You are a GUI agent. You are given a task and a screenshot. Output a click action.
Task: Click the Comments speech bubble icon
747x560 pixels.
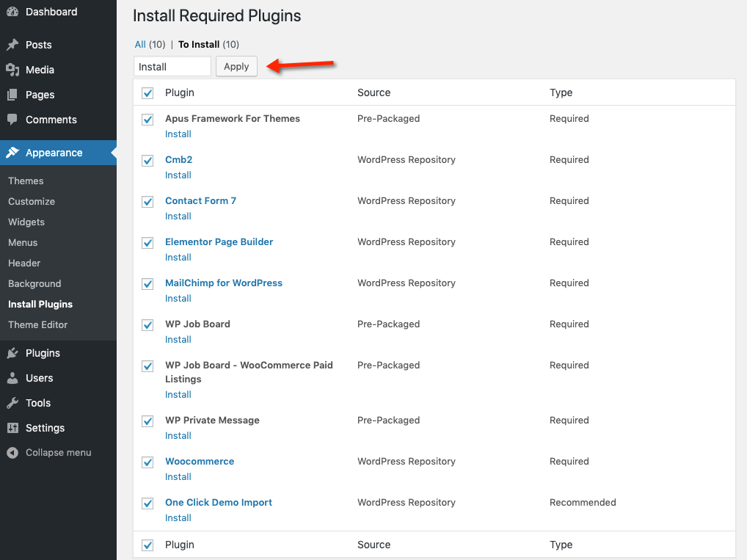12,120
